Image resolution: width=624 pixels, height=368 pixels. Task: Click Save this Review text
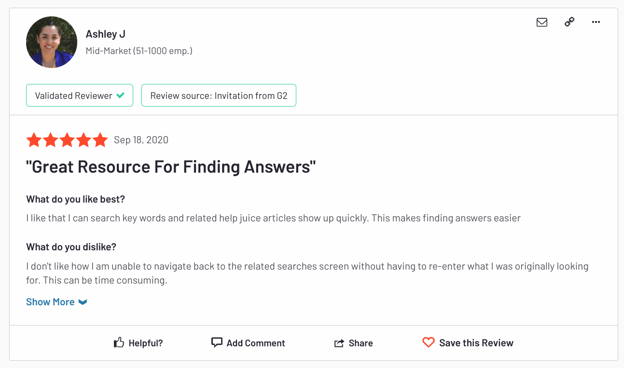point(476,343)
